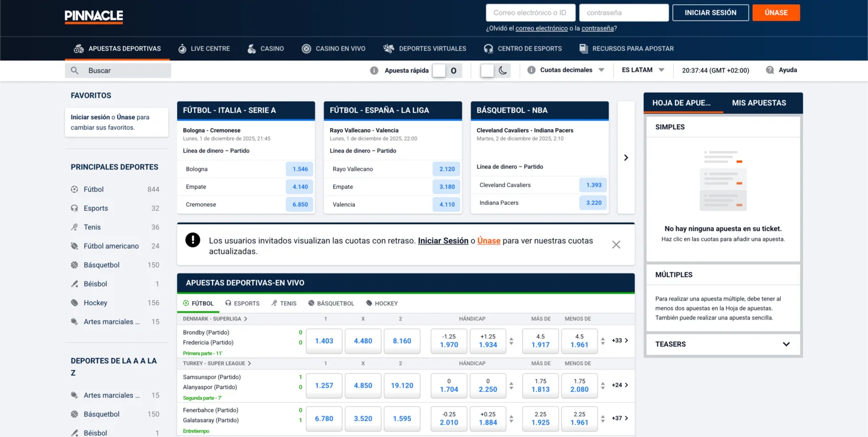Click the contraseña password field

pos(624,12)
